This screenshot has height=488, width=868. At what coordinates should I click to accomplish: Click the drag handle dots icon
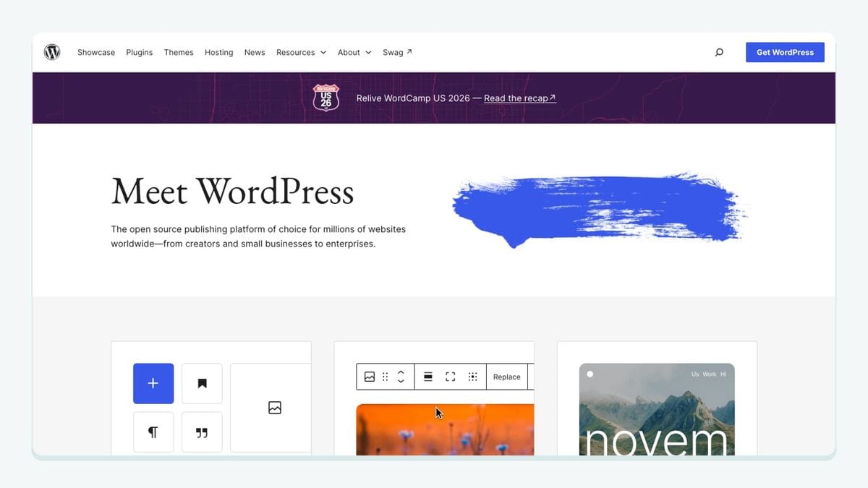[x=385, y=377]
